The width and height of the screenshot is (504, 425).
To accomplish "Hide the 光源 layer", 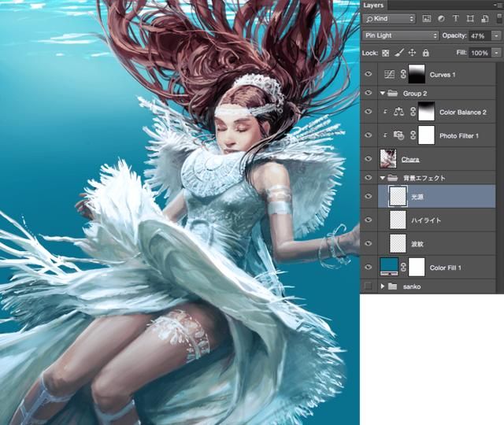I will pyautogui.click(x=369, y=196).
